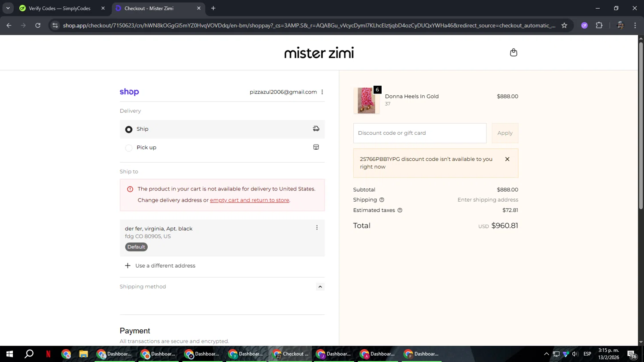The height and width of the screenshot is (362, 644).
Task: Click the store icon in Pick up row
Action: 316,147
